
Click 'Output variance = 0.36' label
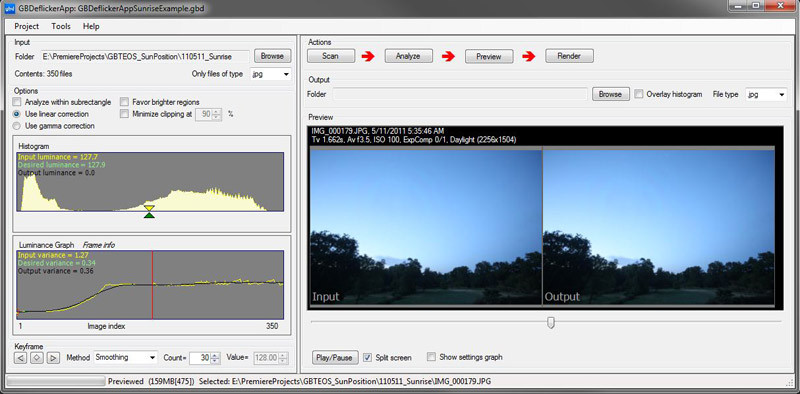pyautogui.click(x=55, y=272)
